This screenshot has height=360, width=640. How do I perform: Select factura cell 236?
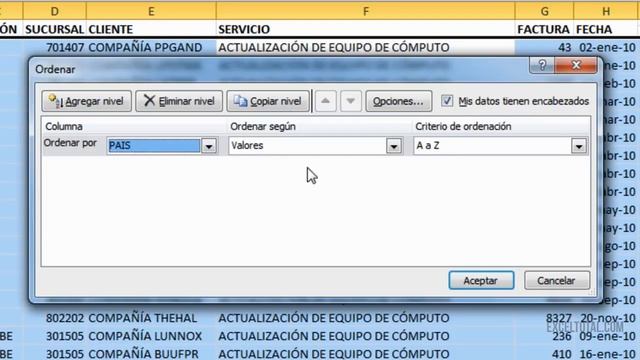click(x=544, y=336)
